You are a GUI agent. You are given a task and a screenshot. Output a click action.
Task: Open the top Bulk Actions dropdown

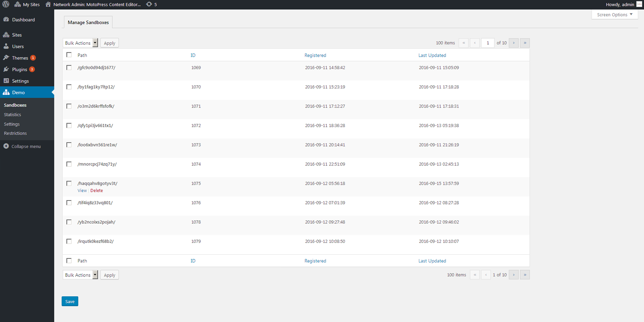(x=80, y=43)
